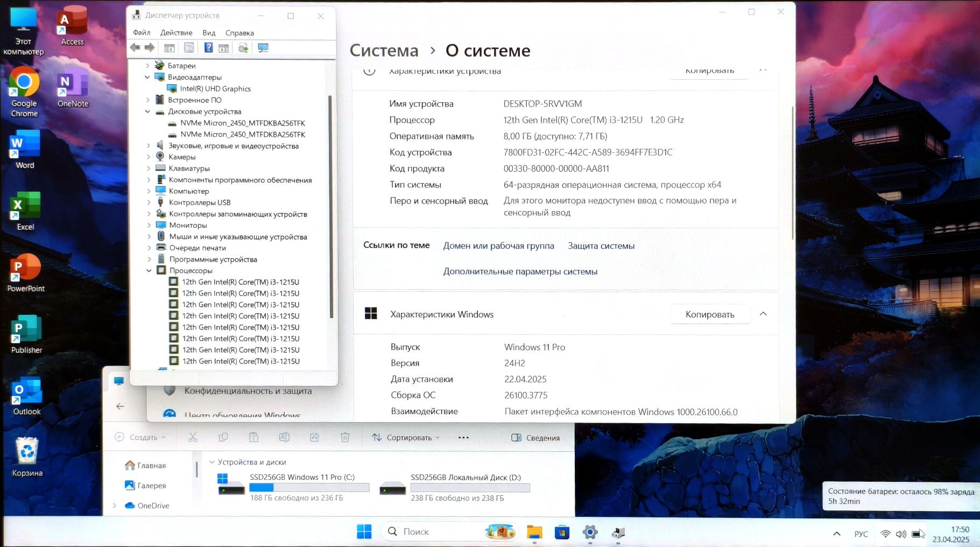This screenshot has width=980, height=547.
Task: Toggle the console tree icon in Device Manager
Action: [x=170, y=48]
